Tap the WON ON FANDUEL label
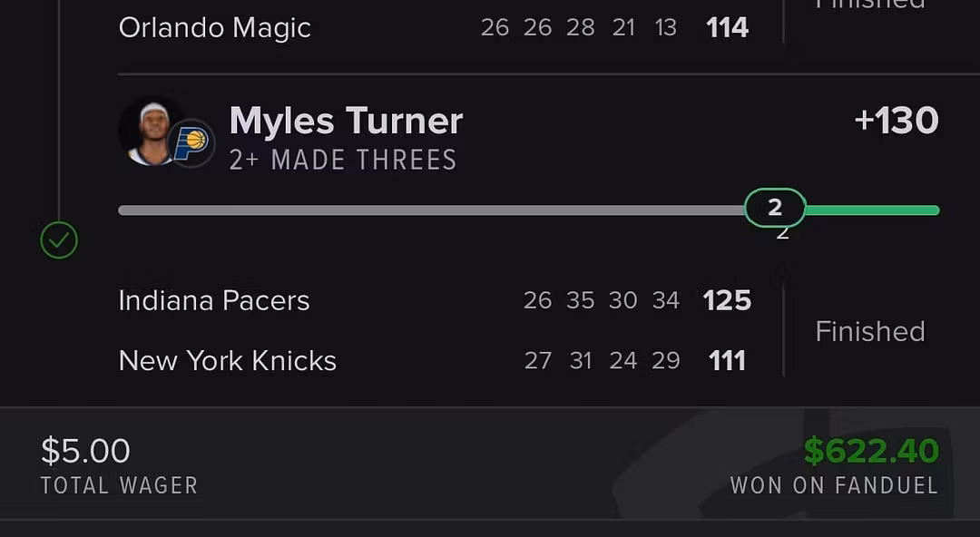980x537 pixels. tap(834, 485)
